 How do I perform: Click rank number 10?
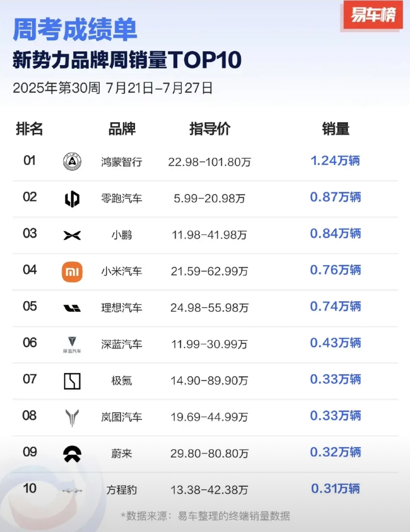point(30,488)
